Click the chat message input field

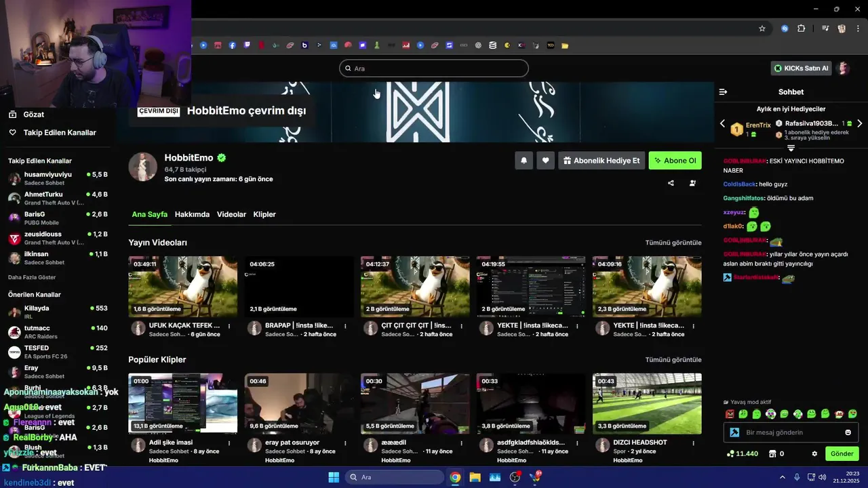(791, 432)
